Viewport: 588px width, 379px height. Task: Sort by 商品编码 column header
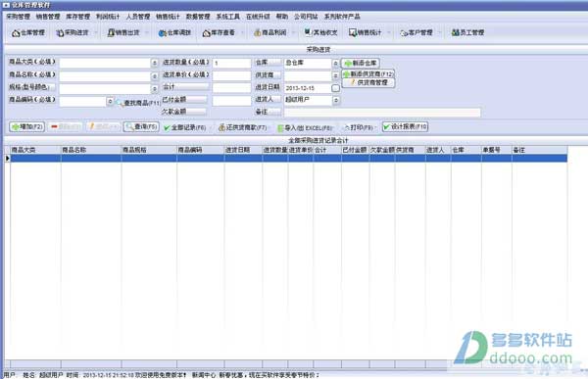pos(201,150)
